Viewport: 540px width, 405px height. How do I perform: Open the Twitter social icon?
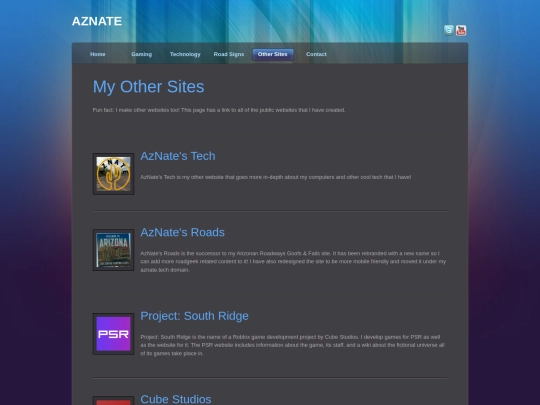tap(448, 30)
